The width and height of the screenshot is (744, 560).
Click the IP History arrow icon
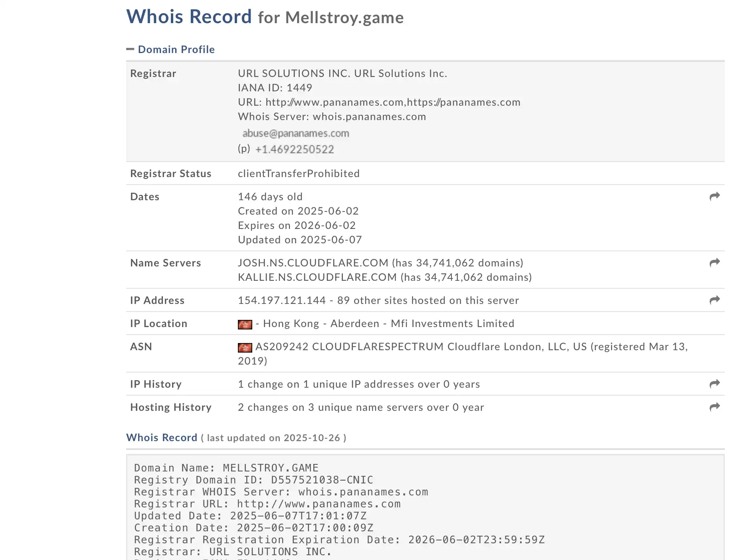coord(714,384)
